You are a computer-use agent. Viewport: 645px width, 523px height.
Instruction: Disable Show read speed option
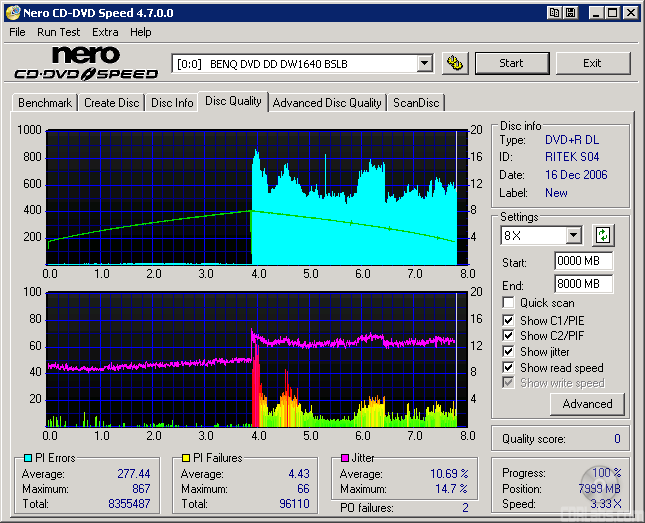pyautogui.click(x=509, y=368)
